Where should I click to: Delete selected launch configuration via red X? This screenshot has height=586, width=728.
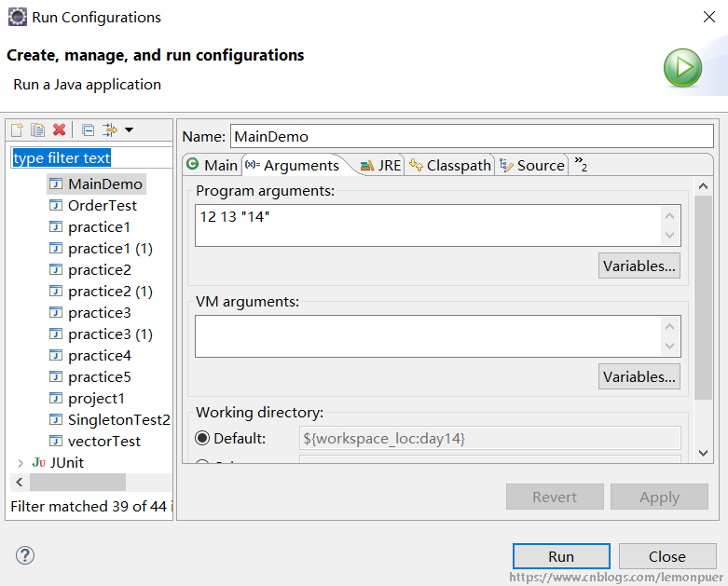coord(59,129)
